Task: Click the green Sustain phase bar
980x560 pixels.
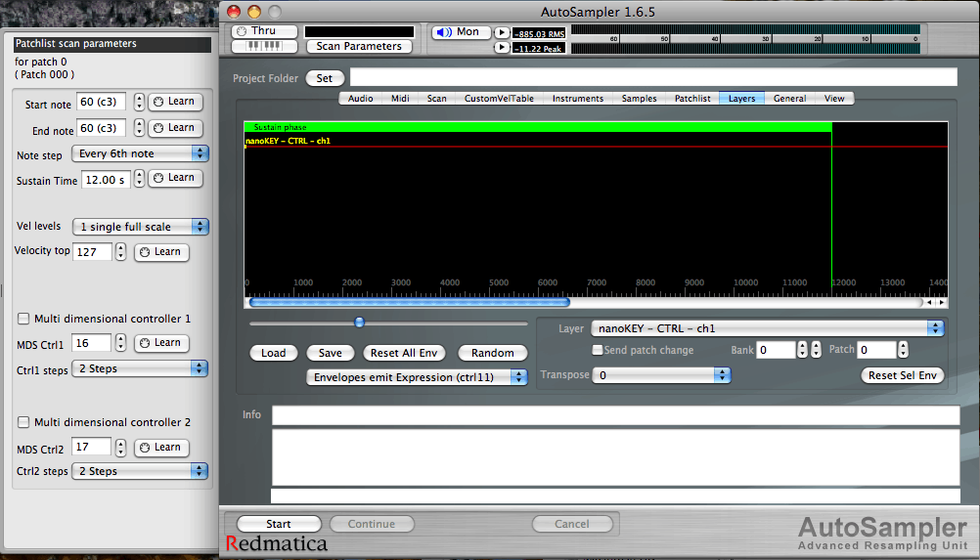Action: pos(538,127)
